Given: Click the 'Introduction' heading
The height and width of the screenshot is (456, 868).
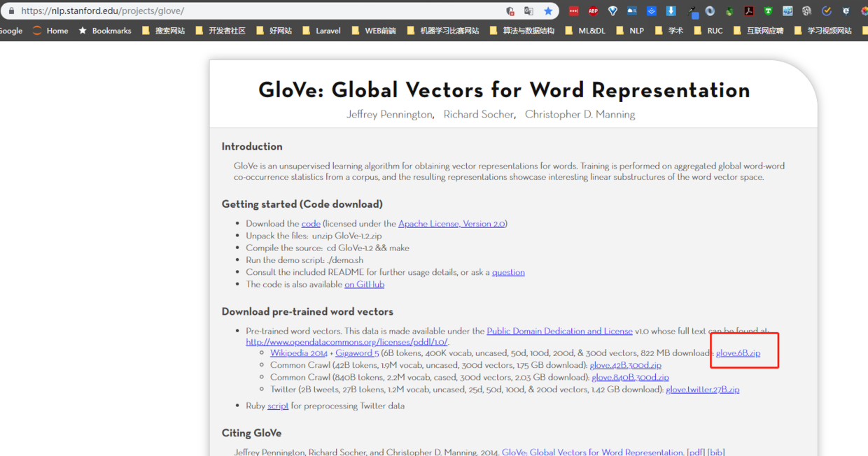Looking at the screenshot, I should (252, 146).
